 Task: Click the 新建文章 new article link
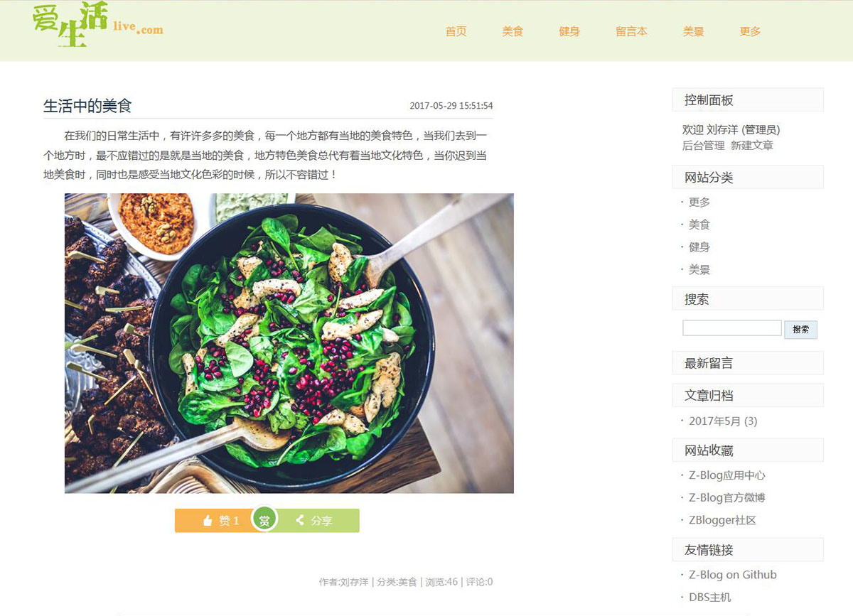752,146
